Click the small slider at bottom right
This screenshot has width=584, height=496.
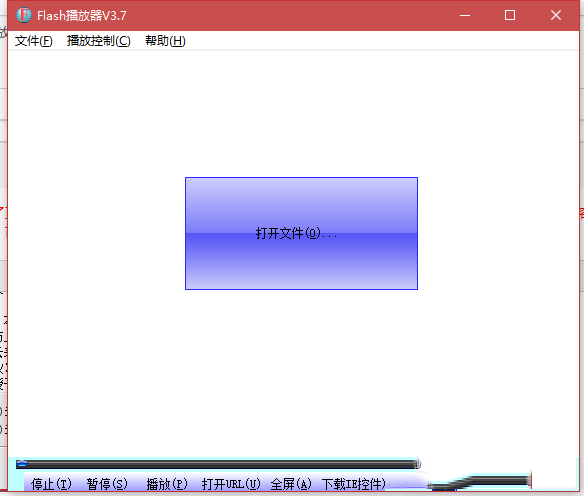(480, 482)
